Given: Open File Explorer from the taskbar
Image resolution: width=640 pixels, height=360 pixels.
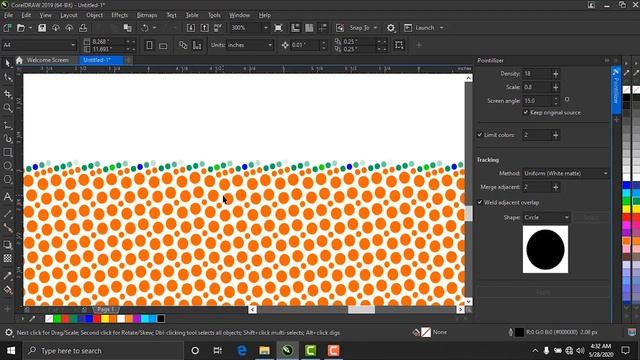Looking at the screenshot, I should click(x=264, y=350).
